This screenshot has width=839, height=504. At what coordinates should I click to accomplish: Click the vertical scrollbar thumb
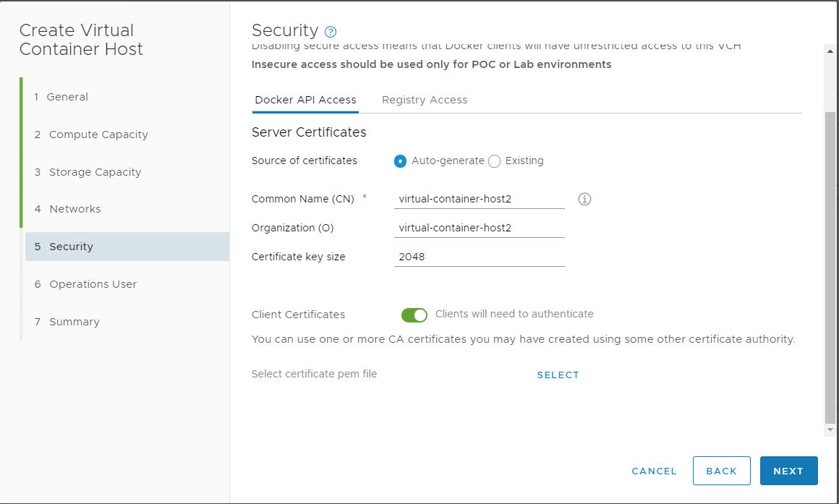click(830, 266)
